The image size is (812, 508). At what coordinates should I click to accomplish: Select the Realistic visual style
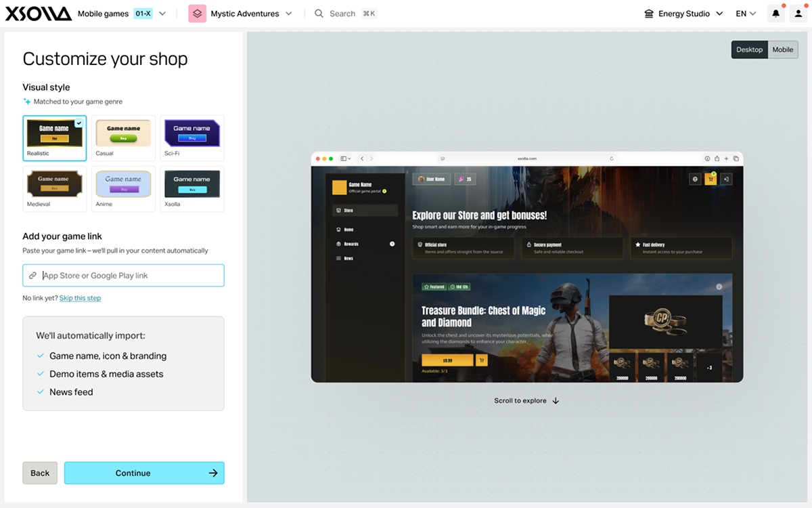[x=54, y=138]
